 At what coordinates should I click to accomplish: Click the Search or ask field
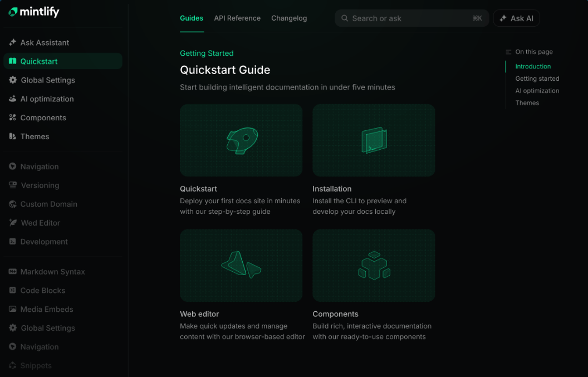(x=411, y=18)
